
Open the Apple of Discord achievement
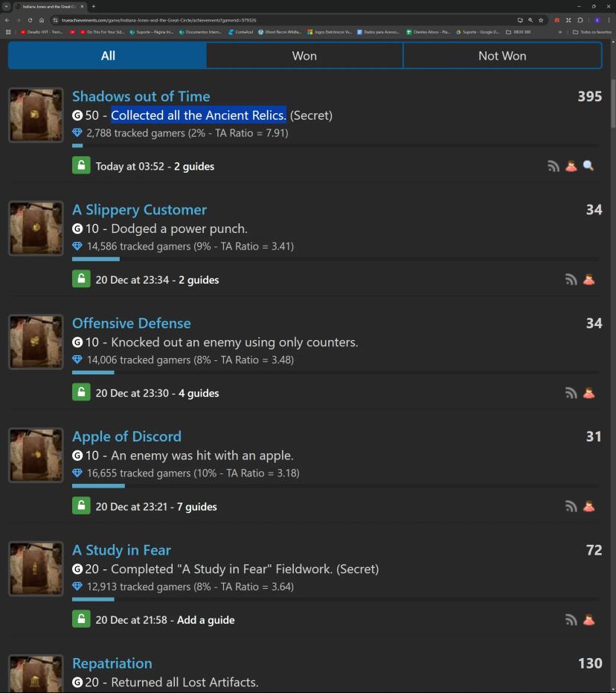(126, 437)
